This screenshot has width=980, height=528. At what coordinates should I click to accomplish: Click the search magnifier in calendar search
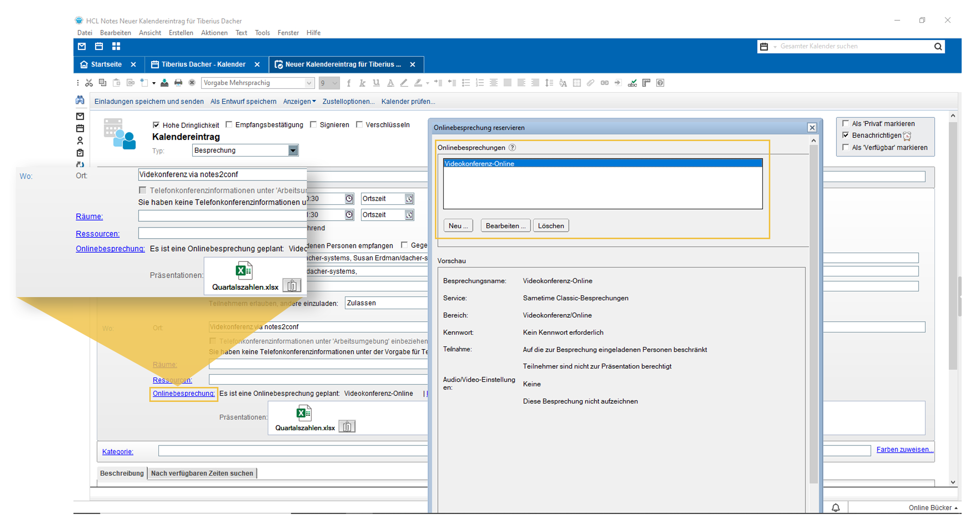pos(937,46)
